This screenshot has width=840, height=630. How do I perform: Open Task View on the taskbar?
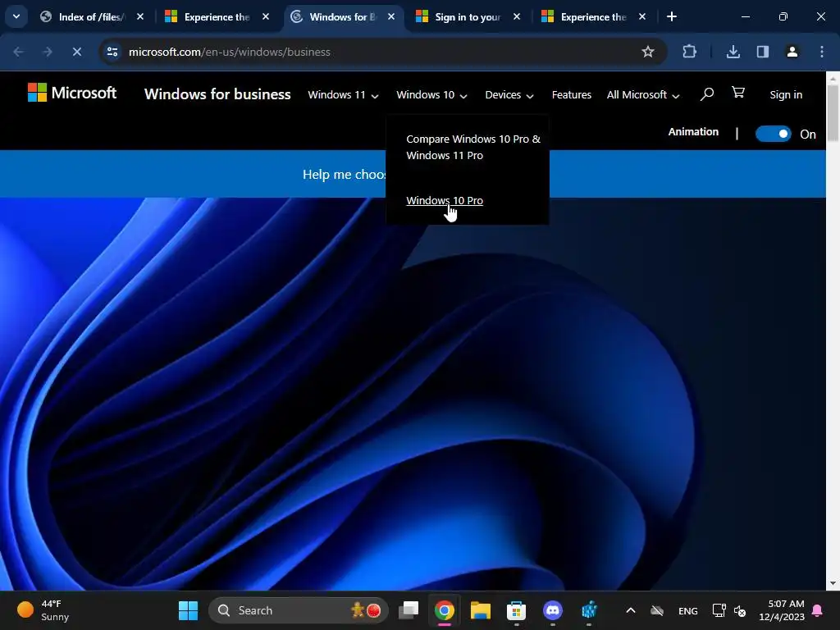[x=409, y=610]
